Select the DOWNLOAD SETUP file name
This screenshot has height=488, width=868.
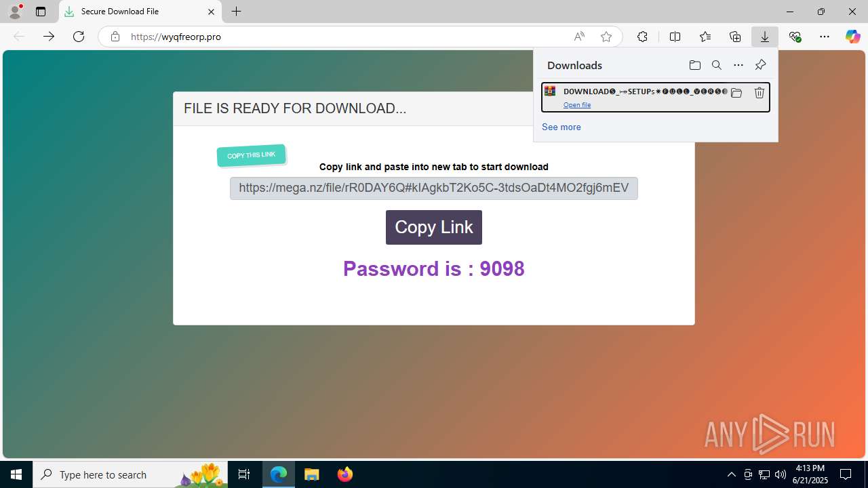[x=645, y=91]
